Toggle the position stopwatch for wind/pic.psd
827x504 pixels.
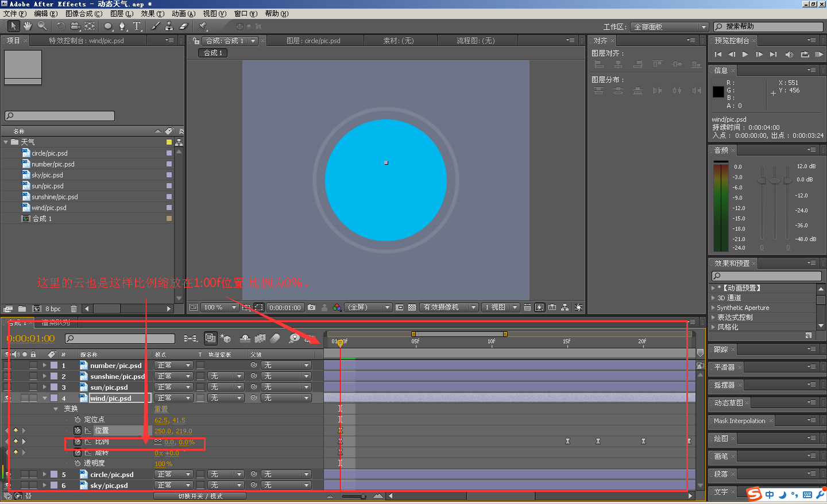coord(78,431)
